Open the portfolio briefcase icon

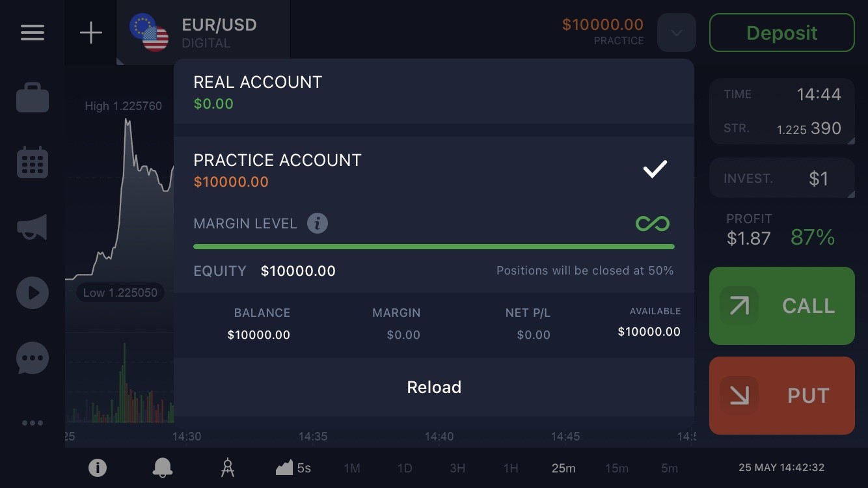(x=33, y=97)
